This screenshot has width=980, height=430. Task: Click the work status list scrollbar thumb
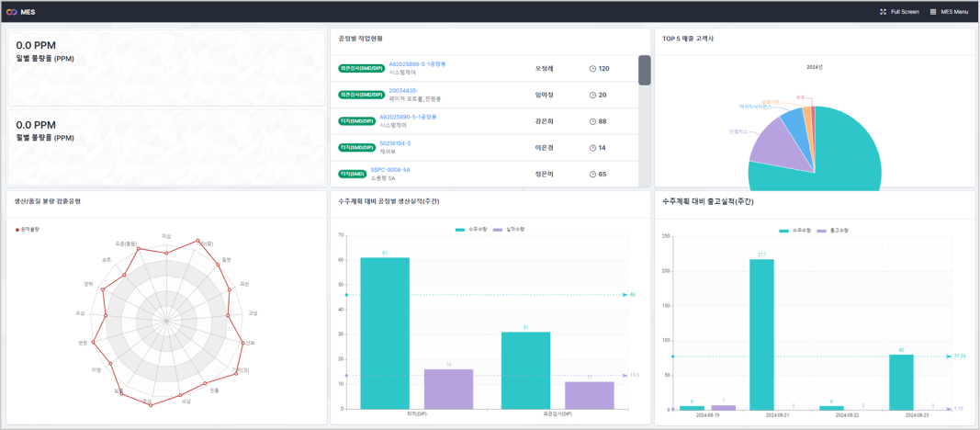(644, 71)
